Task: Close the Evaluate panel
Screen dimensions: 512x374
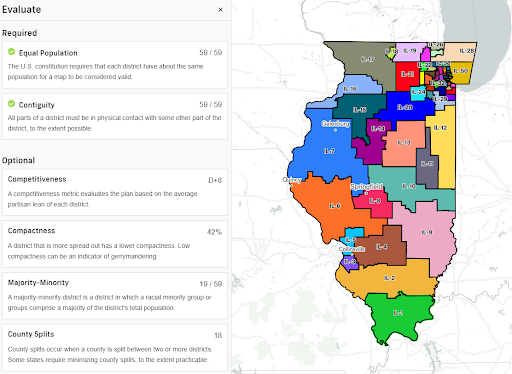Action: pyautogui.click(x=220, y=10)
